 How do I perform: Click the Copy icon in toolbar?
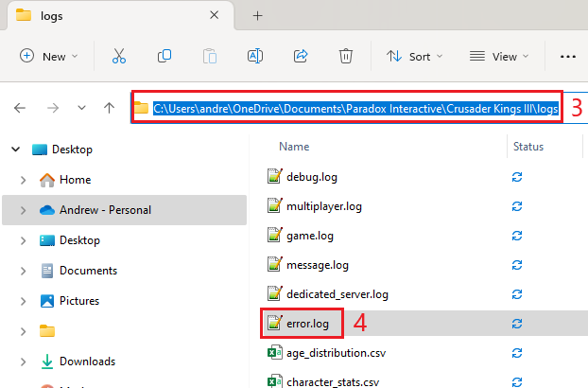164,56
